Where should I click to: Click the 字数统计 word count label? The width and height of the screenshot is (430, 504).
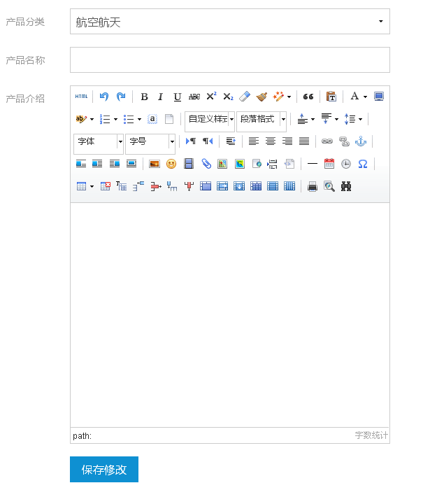tap(371, 435)
